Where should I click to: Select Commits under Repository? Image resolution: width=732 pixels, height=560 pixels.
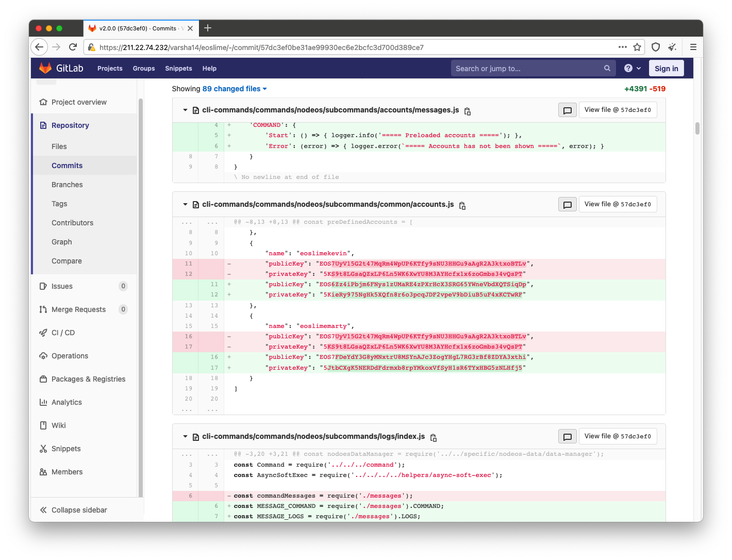67,166
